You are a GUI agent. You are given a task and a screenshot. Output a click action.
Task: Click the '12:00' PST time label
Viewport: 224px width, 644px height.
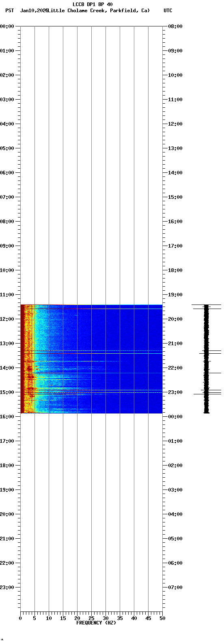pos(7,319)
